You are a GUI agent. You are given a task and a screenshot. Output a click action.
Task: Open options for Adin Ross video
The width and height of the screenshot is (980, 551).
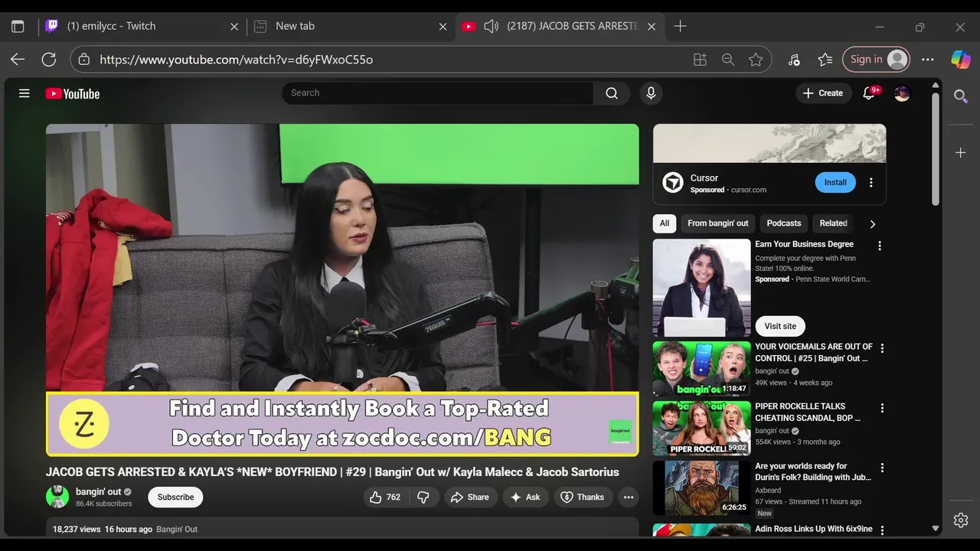click(882, 530)
